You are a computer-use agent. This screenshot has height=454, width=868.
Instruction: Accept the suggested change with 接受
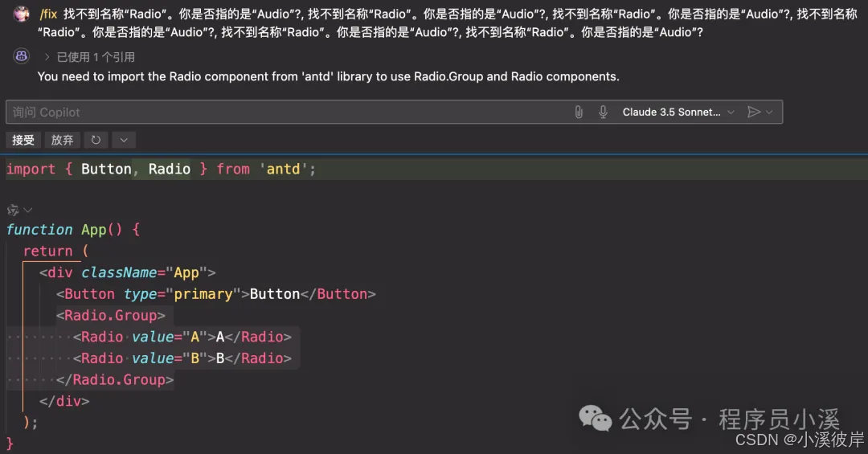[23, 140]
